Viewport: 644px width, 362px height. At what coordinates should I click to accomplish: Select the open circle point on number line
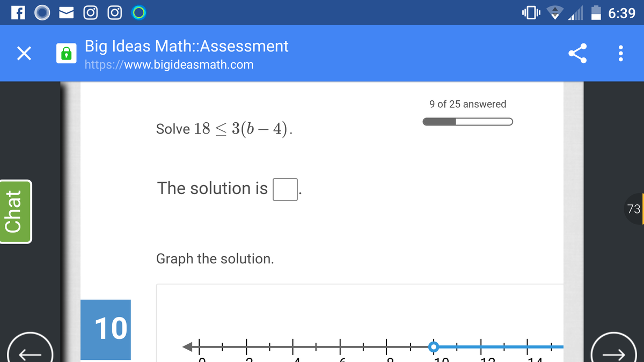tap(433, 346)
